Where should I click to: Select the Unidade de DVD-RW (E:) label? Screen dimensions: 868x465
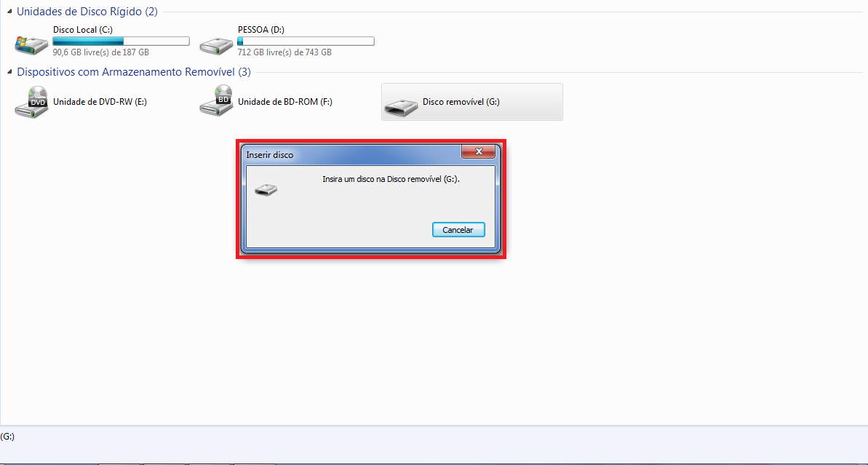100,102
